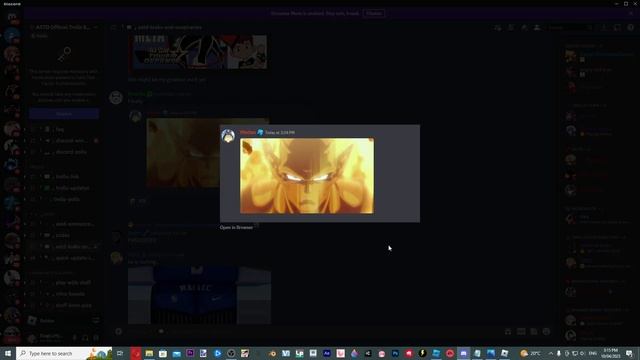The image size is (640, 360).
Task: Disable Streamer Mode from the top banner
Action: (373, 13)
